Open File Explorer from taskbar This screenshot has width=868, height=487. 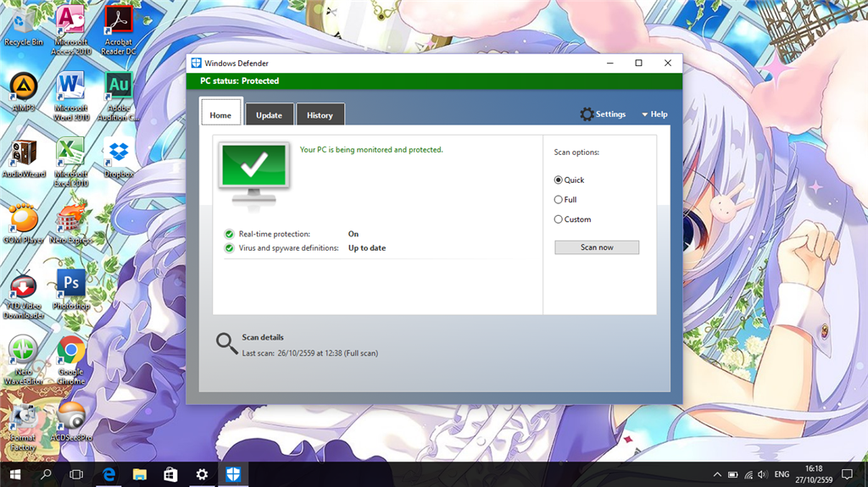[140, 474]
